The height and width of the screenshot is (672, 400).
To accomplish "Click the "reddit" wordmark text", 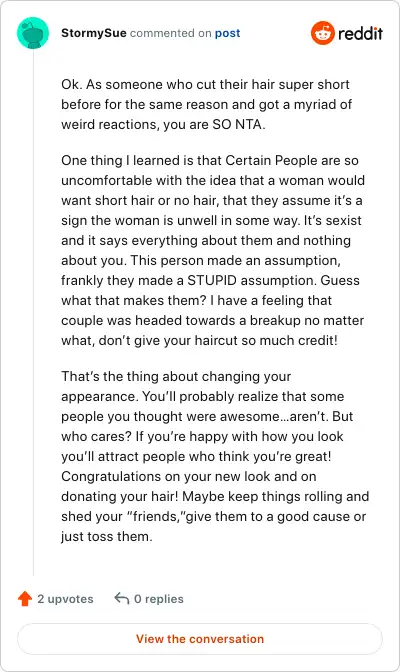I will 360,33.
